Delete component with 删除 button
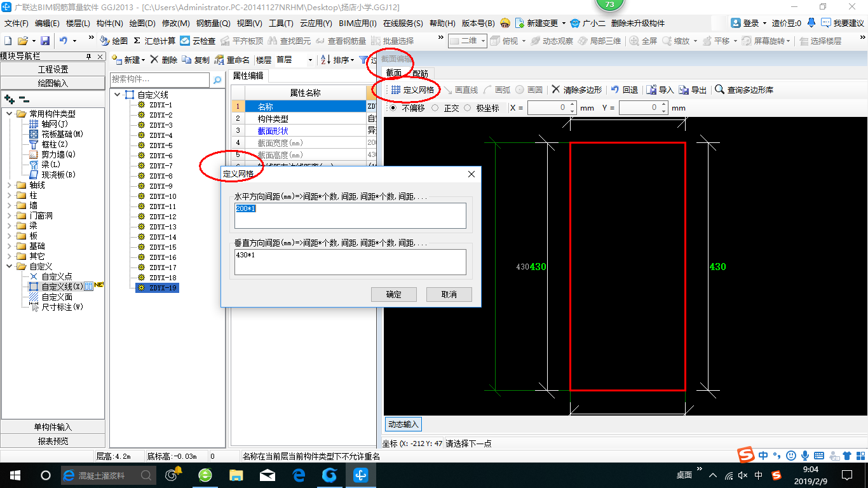This screenshot has height=488, width=868. 164,60
